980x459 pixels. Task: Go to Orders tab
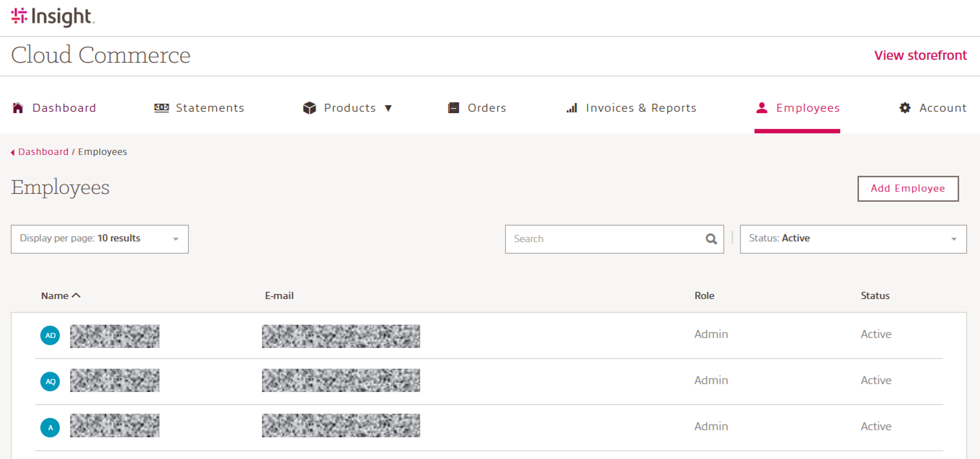click(x=487, y=108)
